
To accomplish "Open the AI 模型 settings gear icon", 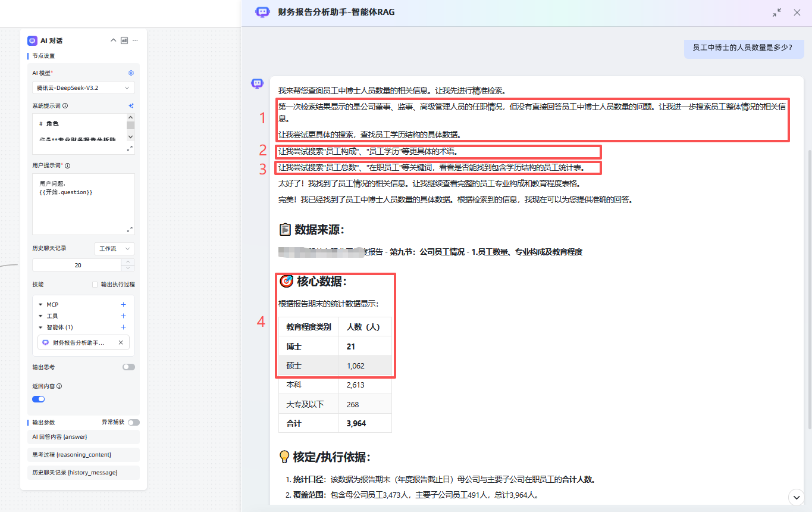I will tap(131, 72).
